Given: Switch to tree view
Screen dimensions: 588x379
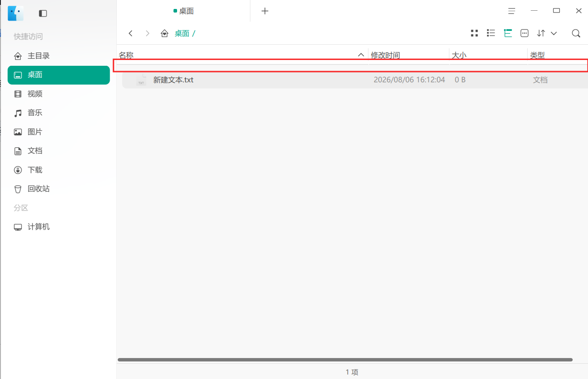Looking at the screenshot, I should tap(508, 33).
